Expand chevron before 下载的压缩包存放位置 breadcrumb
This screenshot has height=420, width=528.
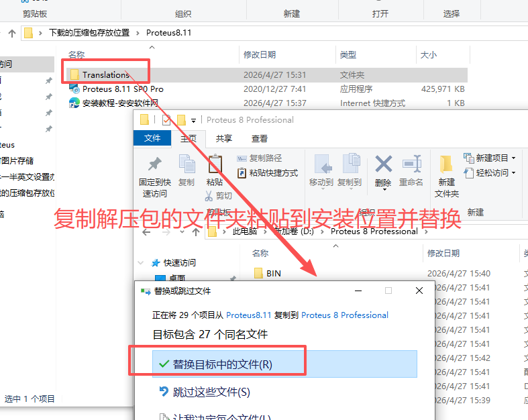[x=40, y=33]
